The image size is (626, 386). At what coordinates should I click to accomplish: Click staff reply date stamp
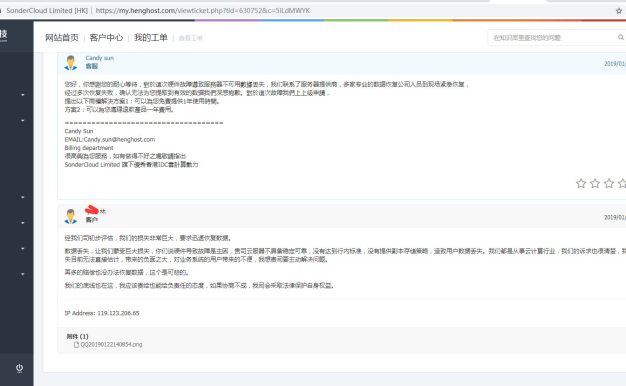[615, 64]
